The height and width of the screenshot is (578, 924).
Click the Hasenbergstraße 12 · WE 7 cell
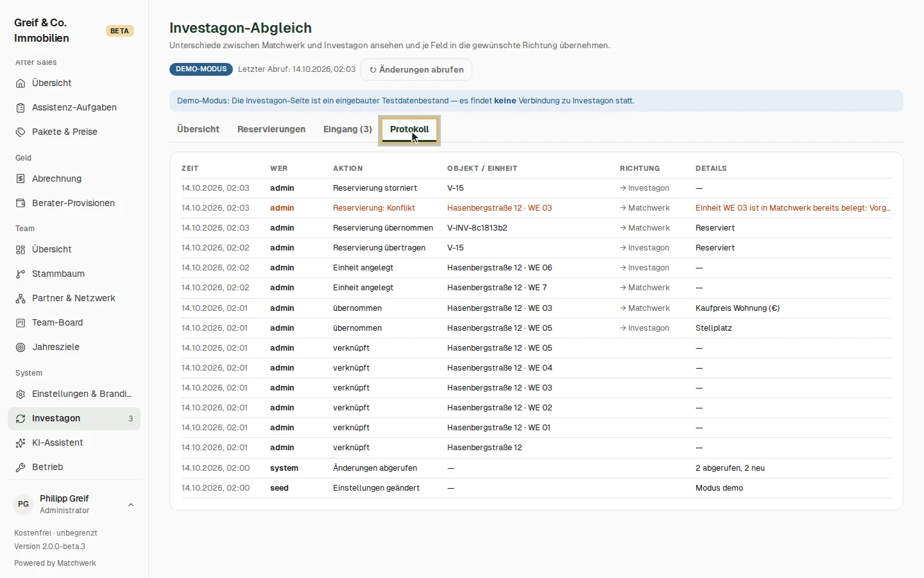pyautogui.click(x=497, y=288)
